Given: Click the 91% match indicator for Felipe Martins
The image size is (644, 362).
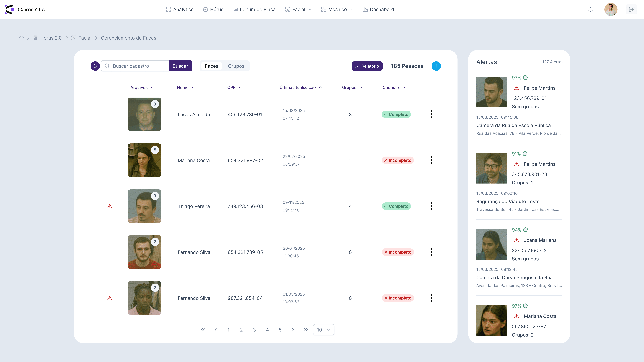Looking at the screenshot, I should click(519, 154).
